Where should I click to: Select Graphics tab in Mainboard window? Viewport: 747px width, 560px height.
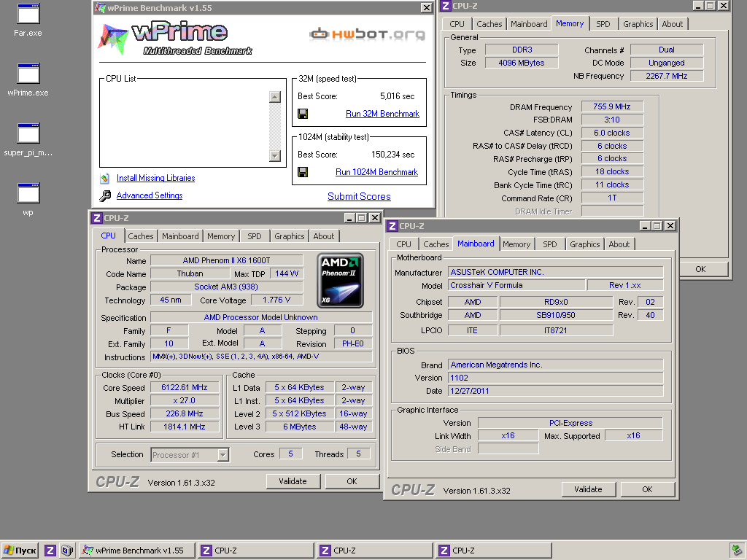click(584, 244)
